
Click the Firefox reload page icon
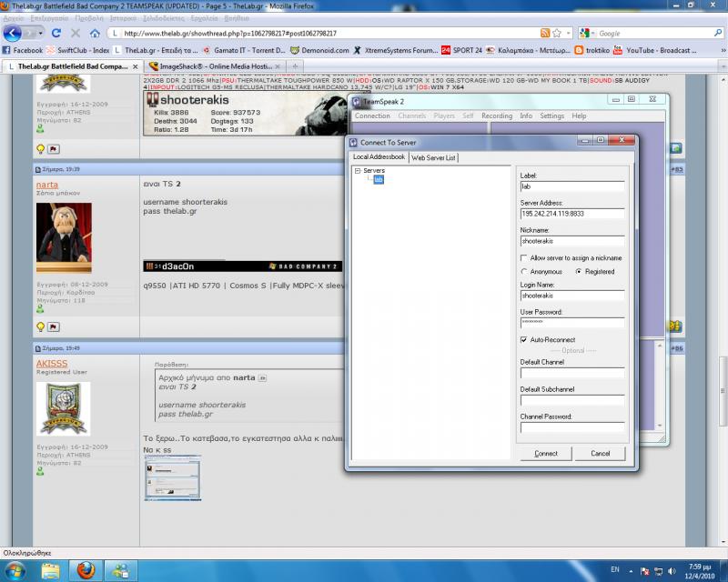point(56,33)
